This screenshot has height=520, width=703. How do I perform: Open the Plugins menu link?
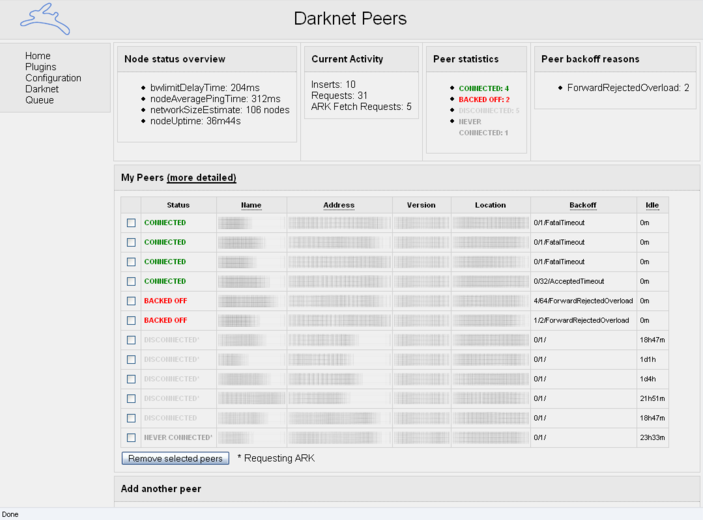click(x=41, y=67)
